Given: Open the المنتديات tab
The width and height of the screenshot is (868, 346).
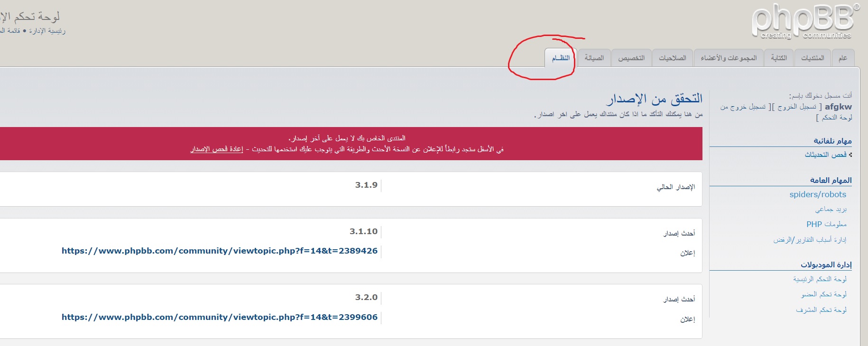Looking at the screenshot, I should (813, 58).
